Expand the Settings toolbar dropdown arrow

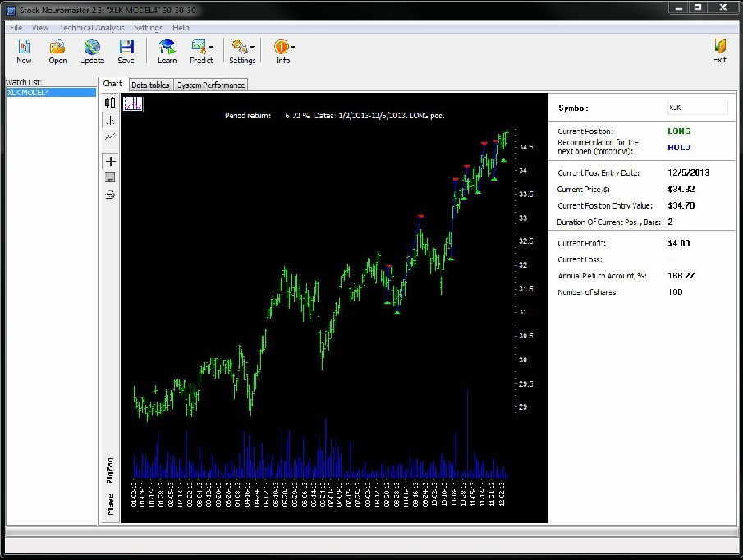[x=252, y=47]
